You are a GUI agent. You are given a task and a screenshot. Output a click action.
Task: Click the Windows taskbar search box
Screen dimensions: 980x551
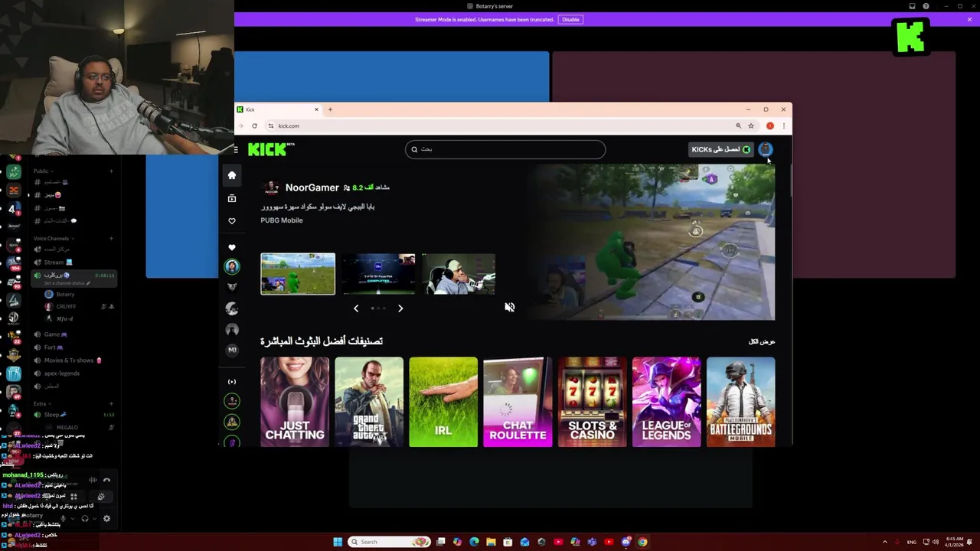[x=390, y=542]
